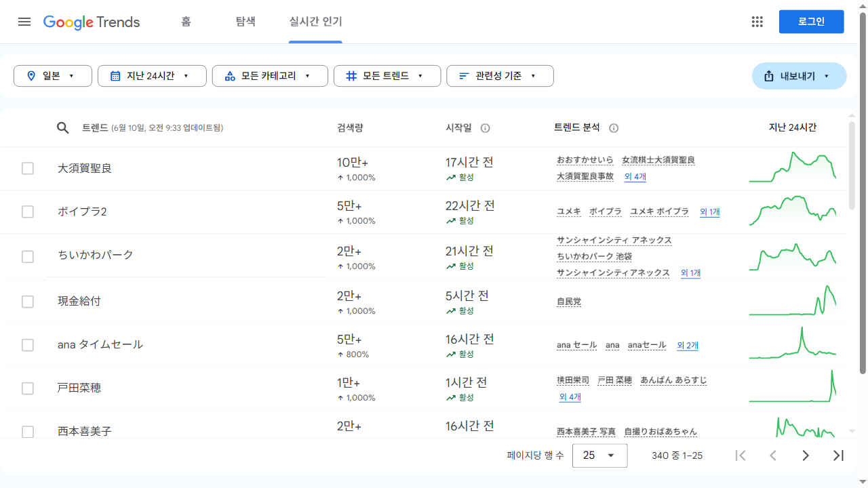The image size is (868, 488).
Task: Open the 지난 24시간 time range dropdown
Action: click(x=152, y=76)
